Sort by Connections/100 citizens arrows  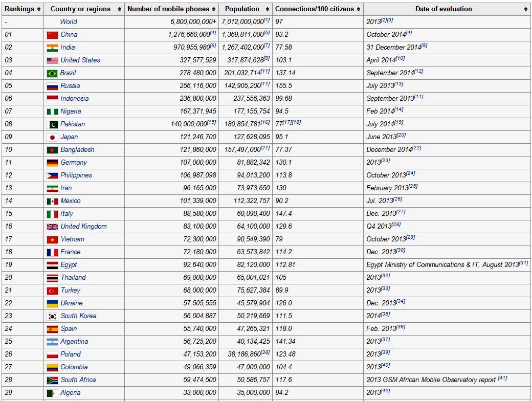pos(358,9)
